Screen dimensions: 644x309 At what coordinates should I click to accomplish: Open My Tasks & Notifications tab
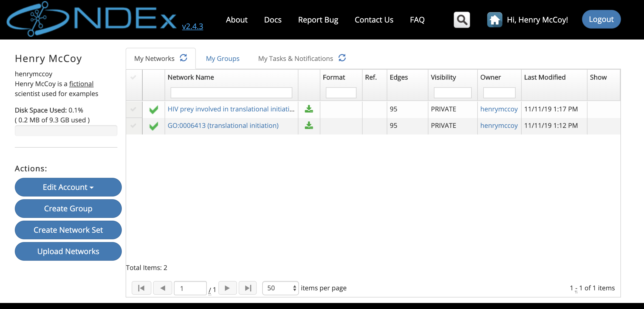click(x=295, y=58)
